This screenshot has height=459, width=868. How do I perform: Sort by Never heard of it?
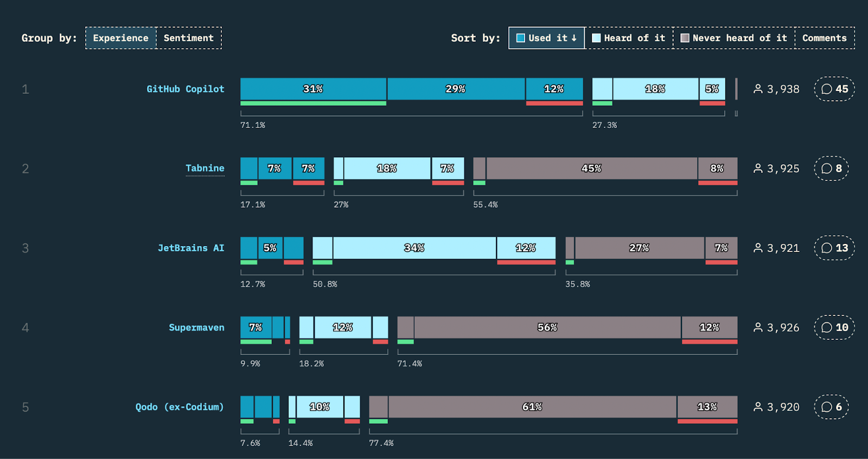click(x=734, y=38)
